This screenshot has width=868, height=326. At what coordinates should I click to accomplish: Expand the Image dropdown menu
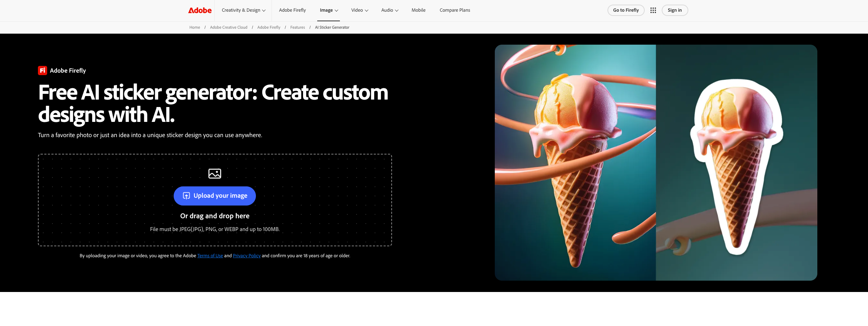pos(329,10)
